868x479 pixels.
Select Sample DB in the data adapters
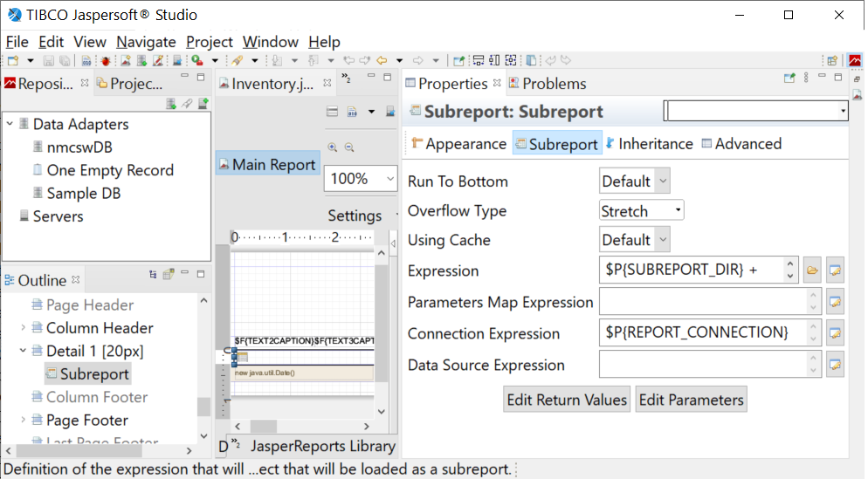(83, 193)
